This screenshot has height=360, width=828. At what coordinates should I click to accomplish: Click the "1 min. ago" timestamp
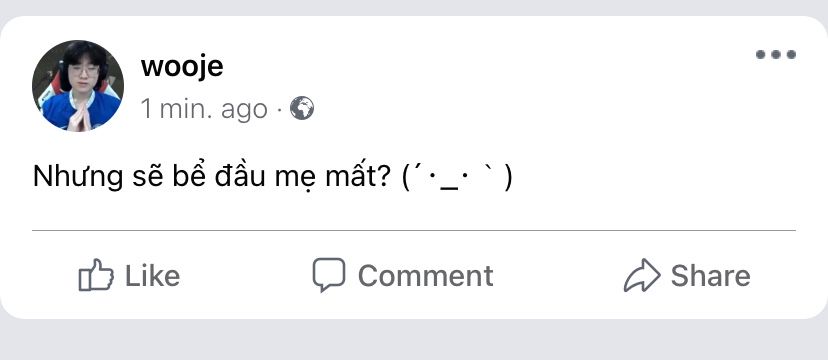click(204, 109)
